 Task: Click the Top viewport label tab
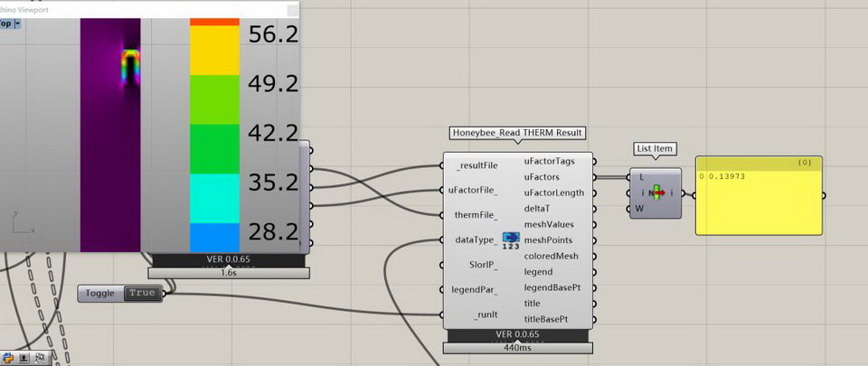pos(5,23)
